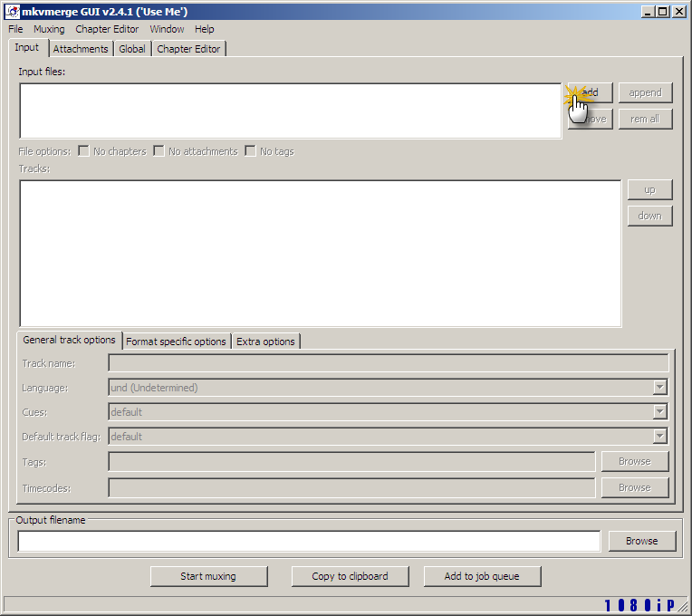Click the Add to job queue button
This screenshot has height=616, width=692.
click(x=482, y=576)
